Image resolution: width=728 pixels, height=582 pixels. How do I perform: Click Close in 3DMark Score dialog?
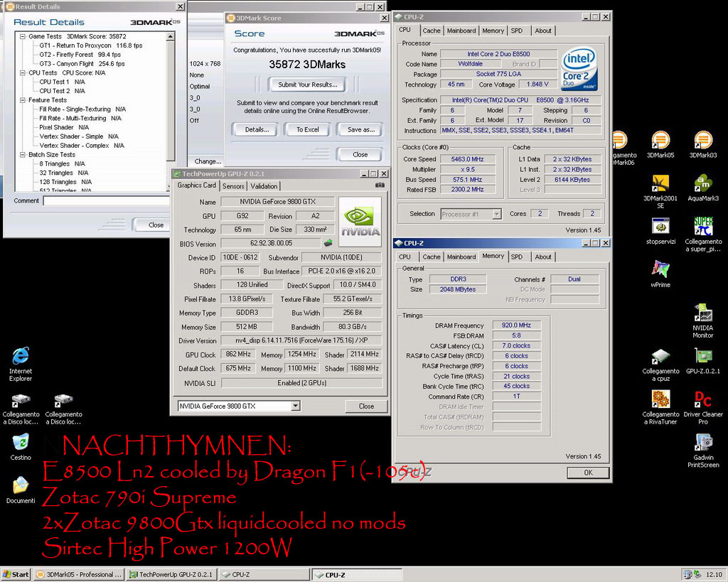click(x=360, y=154)
